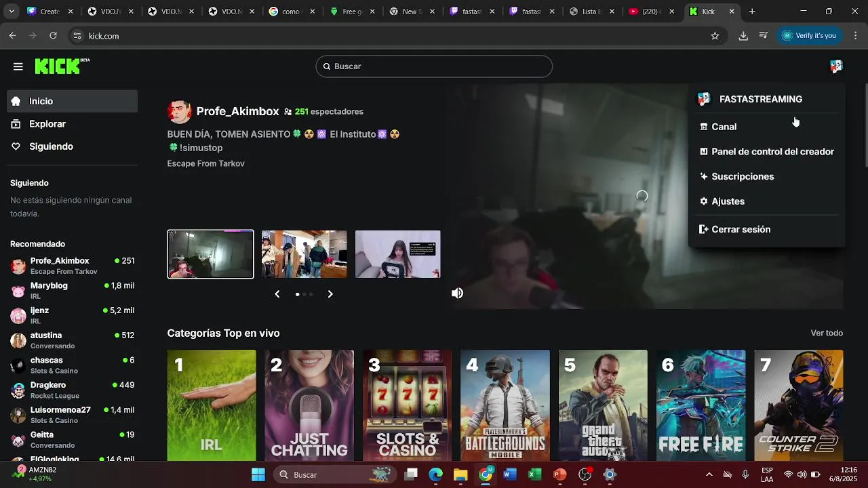Screen dimensions: 868x488
Task: Switch to the New Tab browser tab
Action: tap(412, 12)
